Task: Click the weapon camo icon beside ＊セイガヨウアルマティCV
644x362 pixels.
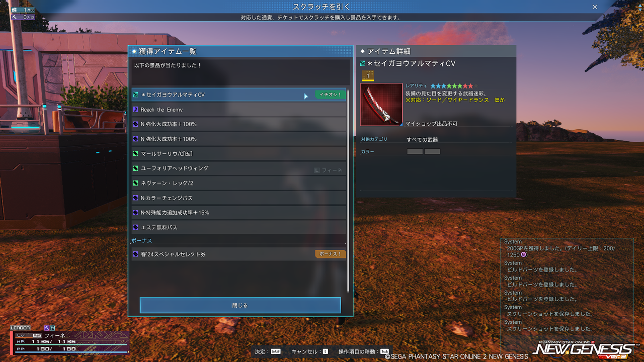Action: pos(135,95)
